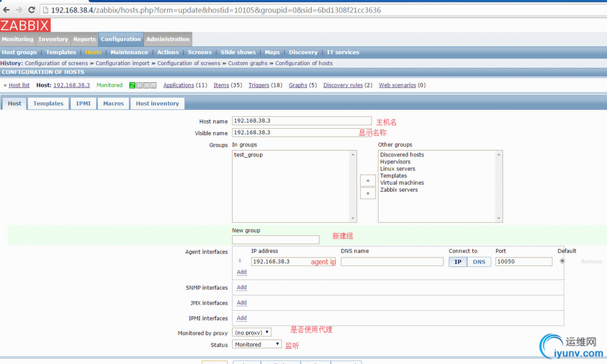Select Discovered hosts in Other groups
The width and height of the screenshot is (607, 364).
[x=402, y=155]
